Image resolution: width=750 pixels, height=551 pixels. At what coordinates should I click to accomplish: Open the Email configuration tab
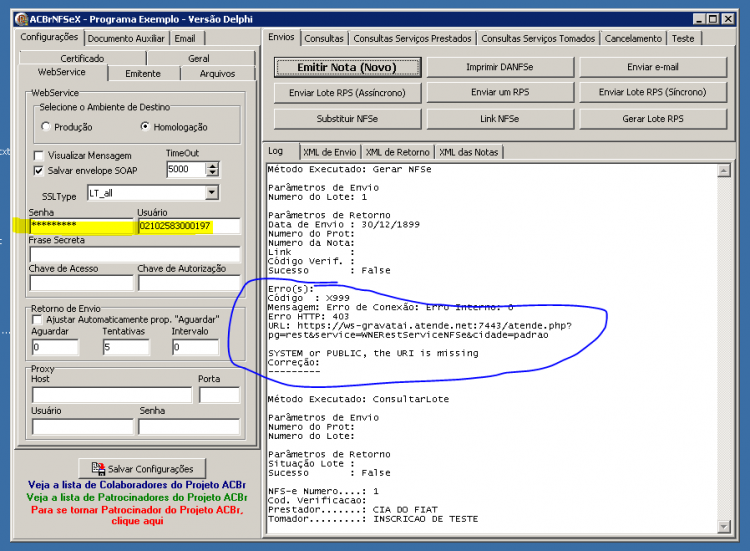185,39
